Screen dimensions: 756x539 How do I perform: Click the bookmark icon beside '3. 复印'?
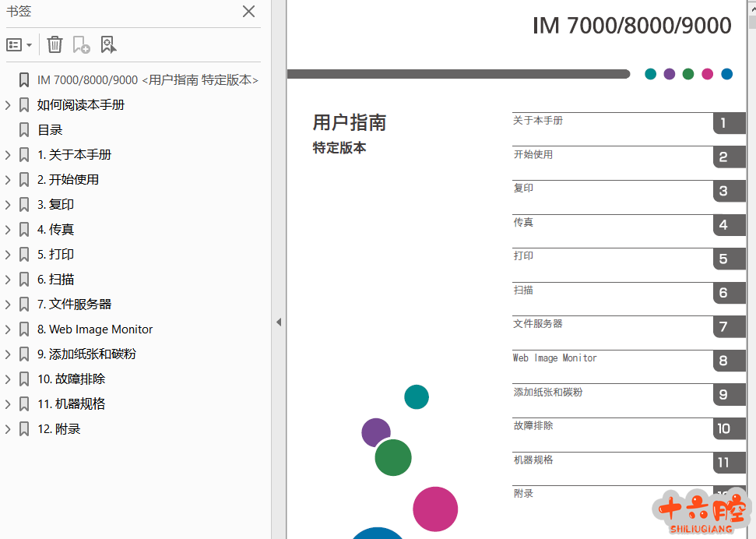24,205
